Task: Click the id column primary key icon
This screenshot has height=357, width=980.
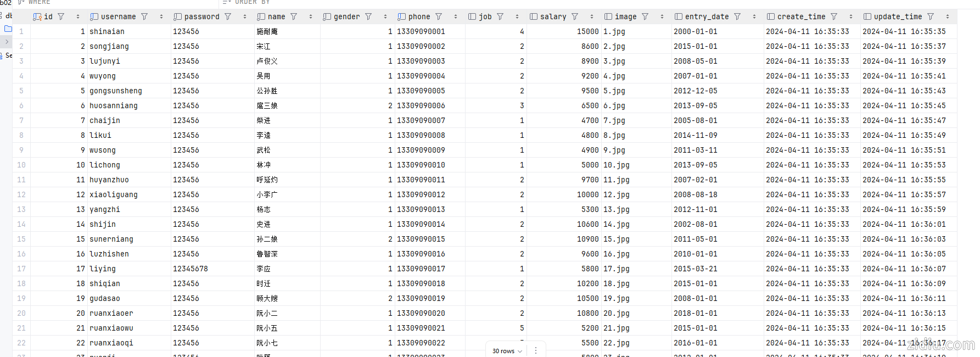Action: pos(37,16)
